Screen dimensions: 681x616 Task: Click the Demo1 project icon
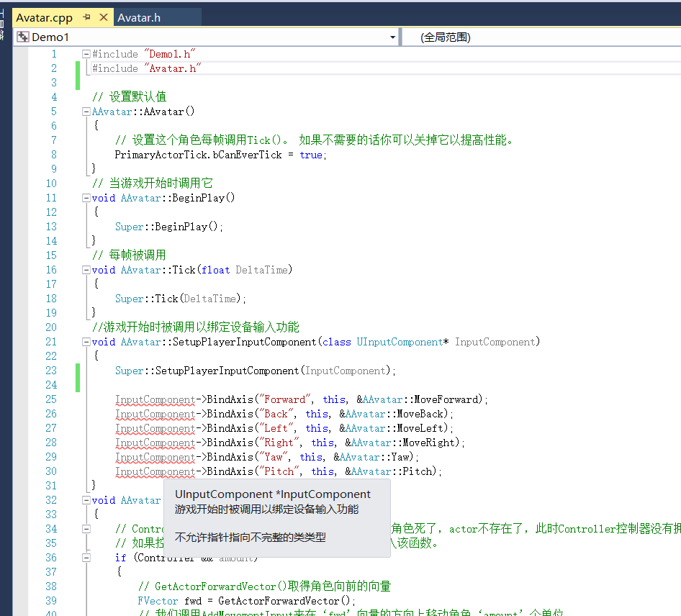(x=23, y=37)
